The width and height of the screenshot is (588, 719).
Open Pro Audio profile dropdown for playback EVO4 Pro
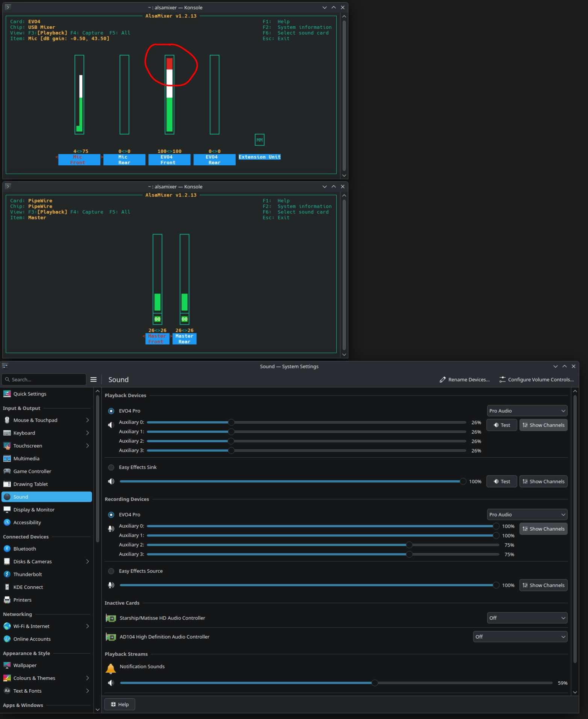(527, 411)
